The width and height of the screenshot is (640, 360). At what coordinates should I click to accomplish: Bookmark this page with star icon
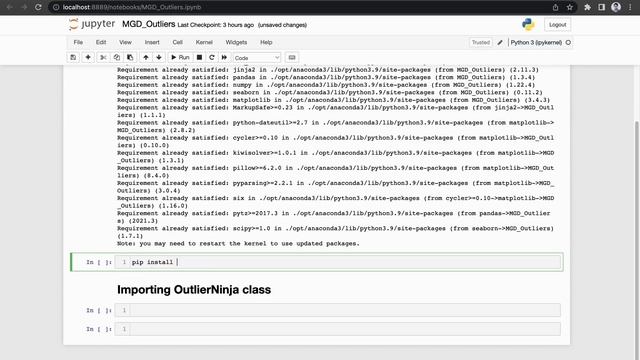(x=570, y=7)
